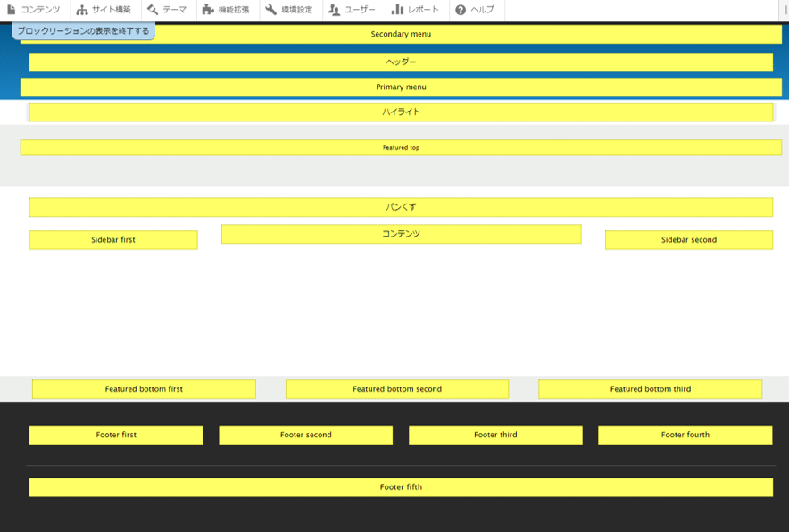Select the Featured top region
Image resolution: width=789 pixels, height=532 pixels.
[401, 147]
